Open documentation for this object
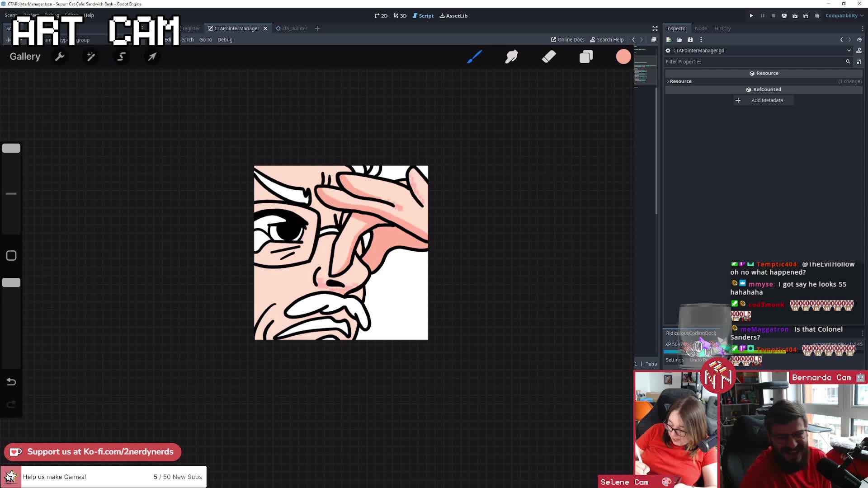The height and width of the screenshot is (488, 868). point(859,51)
